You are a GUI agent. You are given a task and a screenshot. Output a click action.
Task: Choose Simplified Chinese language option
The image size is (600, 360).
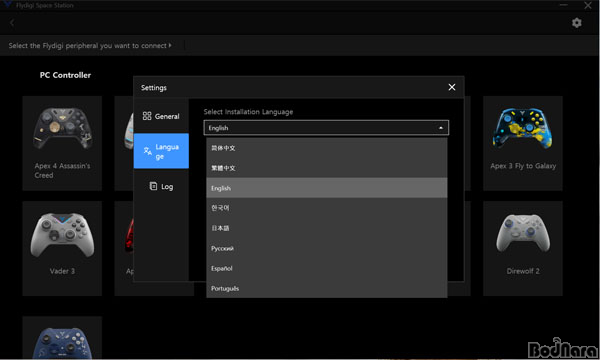pyautogui.click(x=326, y=148)
